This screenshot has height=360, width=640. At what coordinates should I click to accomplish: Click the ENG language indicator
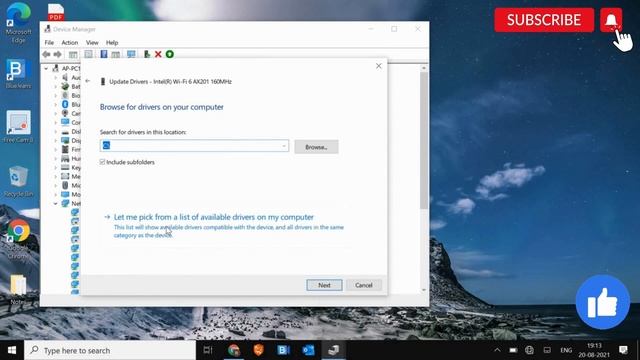coord(566,350)
